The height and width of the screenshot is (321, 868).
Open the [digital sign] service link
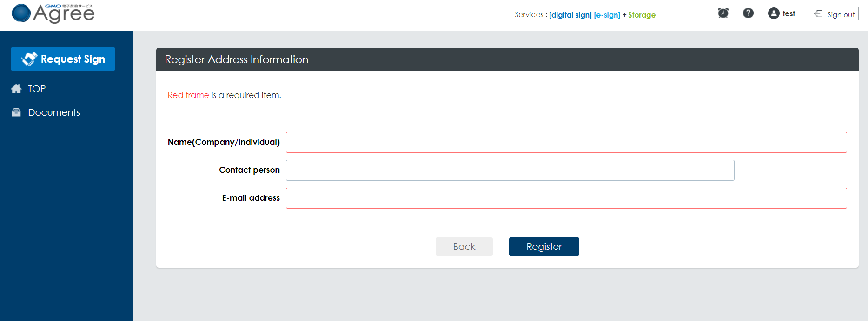point(570,15)
